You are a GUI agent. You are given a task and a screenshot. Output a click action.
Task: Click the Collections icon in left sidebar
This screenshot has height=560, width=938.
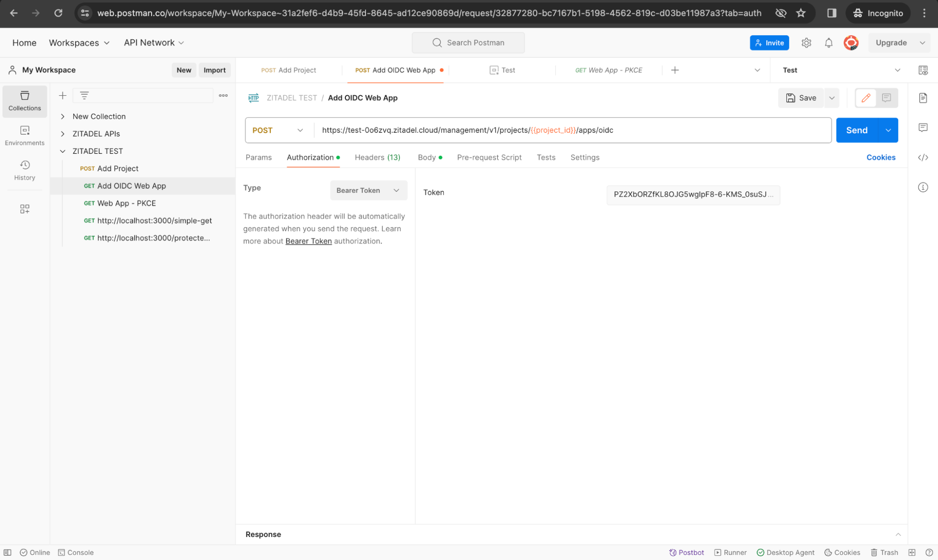point(25,100)
